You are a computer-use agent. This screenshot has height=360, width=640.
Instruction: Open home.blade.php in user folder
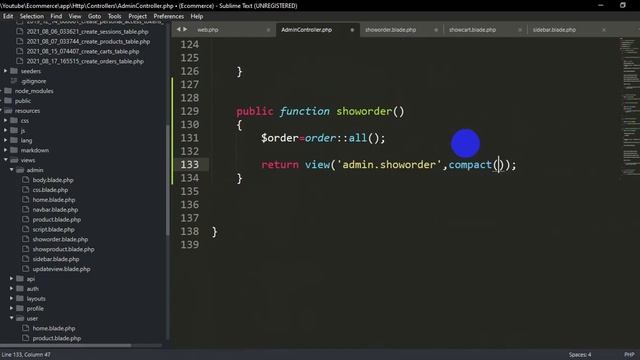click(54, 328)
